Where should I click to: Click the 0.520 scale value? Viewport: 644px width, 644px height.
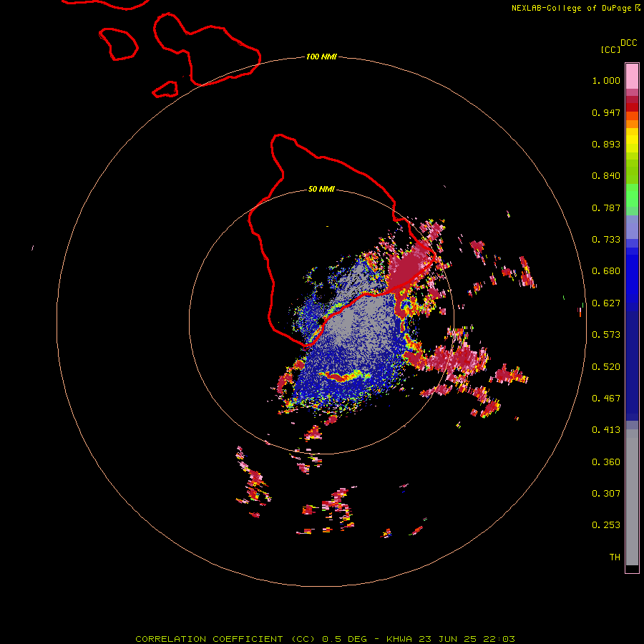point(606,367)
